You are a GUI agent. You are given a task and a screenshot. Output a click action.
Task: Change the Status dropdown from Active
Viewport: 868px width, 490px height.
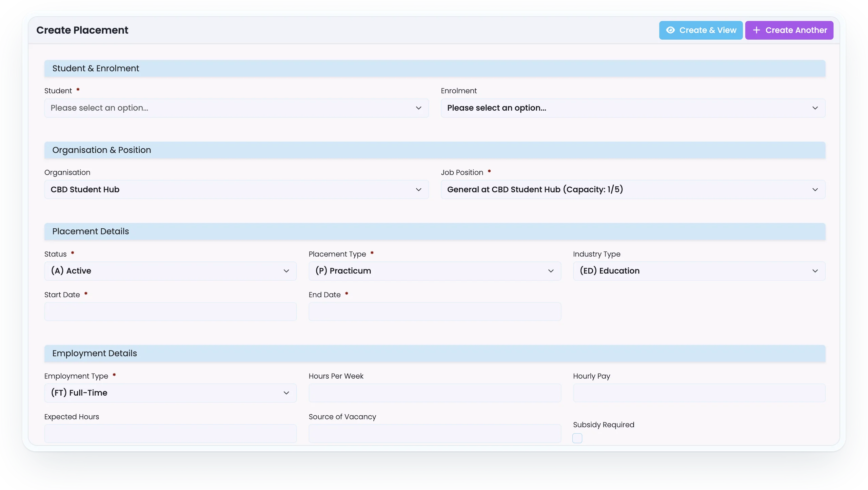(x=170, y=271)
